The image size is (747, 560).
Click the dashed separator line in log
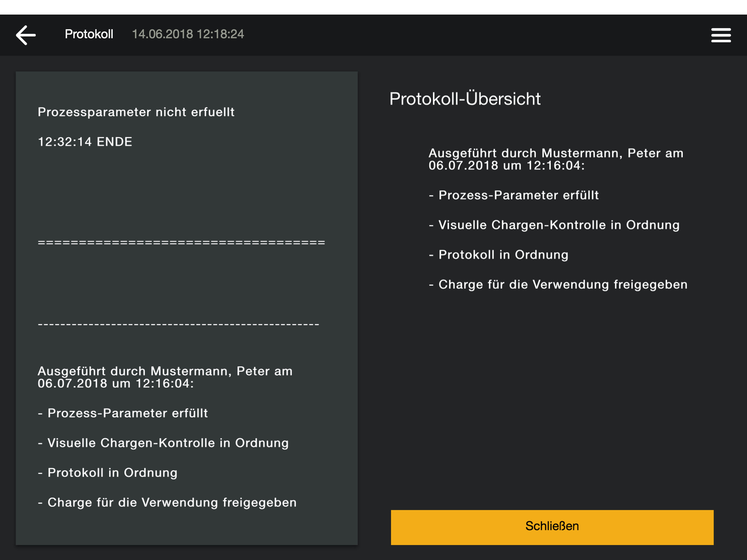tap(178, 325)
